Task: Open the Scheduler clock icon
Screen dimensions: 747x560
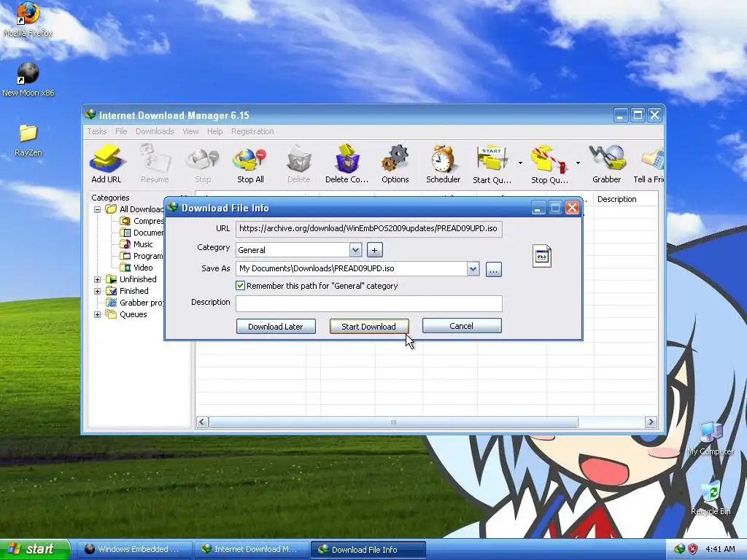Action: (443, 164)
